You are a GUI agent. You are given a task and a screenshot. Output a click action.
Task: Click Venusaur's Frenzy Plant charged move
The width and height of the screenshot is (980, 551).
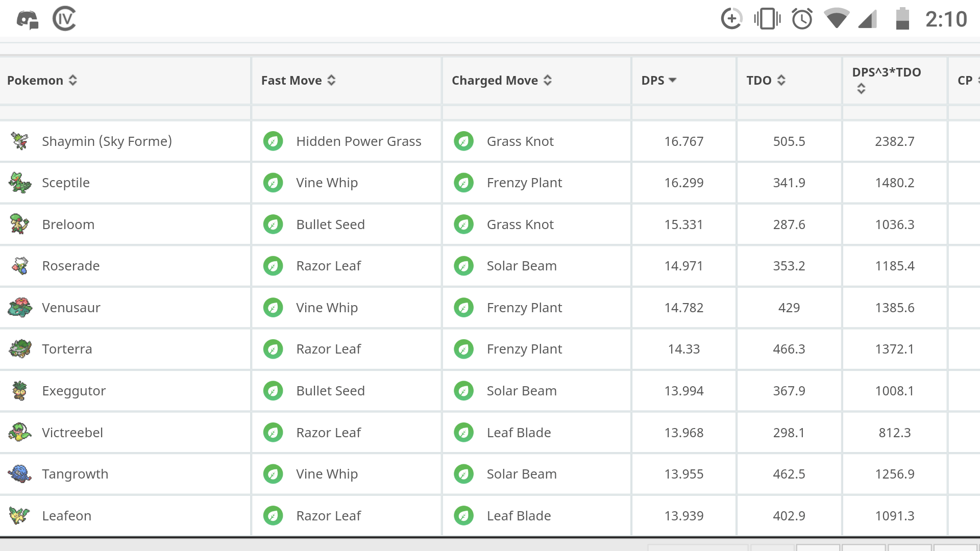[524, 308]
